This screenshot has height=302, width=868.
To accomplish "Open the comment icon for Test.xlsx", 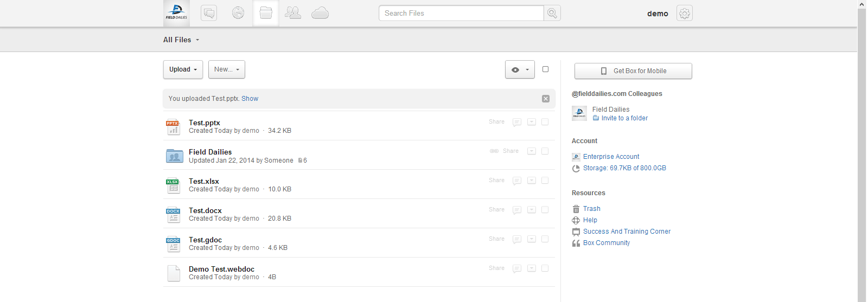I will coord(517,181).
